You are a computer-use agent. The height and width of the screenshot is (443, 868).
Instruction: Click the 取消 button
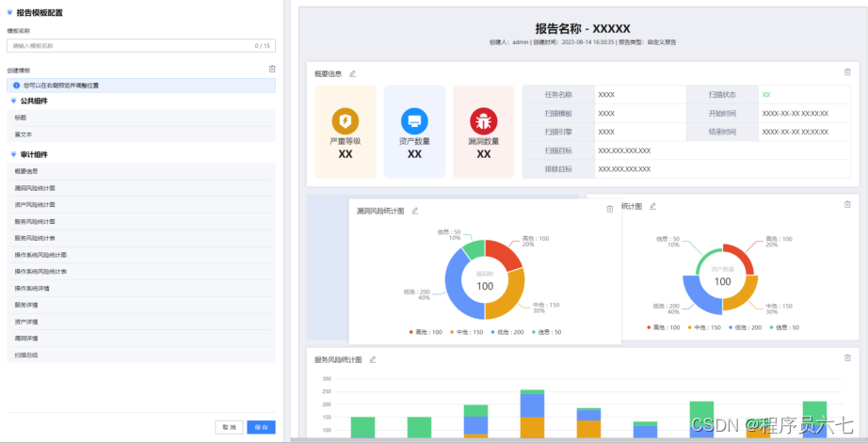229,428
